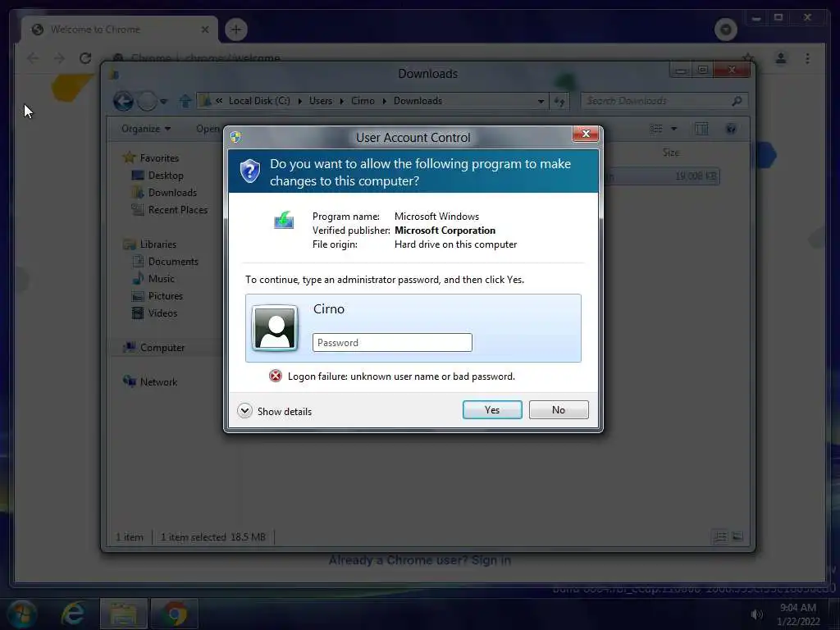Open a new Chrome tab
This screenshot has width=840, height=630.
(235, 30)
